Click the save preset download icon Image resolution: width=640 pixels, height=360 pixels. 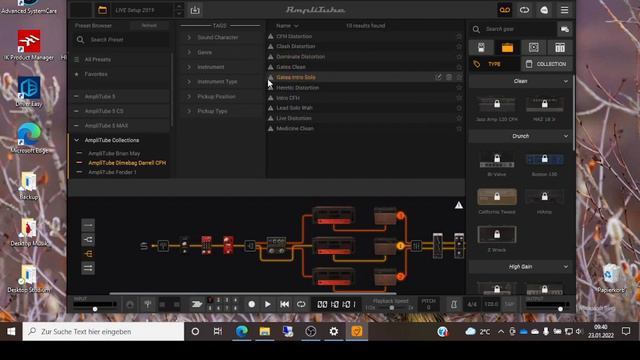[195, 10]
